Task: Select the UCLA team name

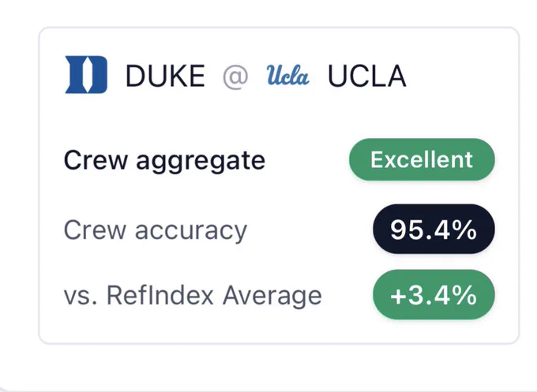Action: 367,76
